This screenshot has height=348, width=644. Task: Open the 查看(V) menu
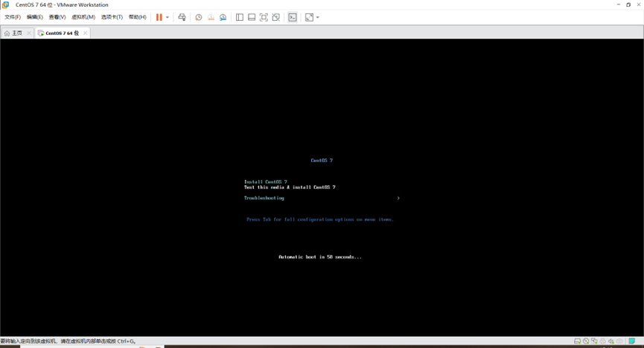57,17
